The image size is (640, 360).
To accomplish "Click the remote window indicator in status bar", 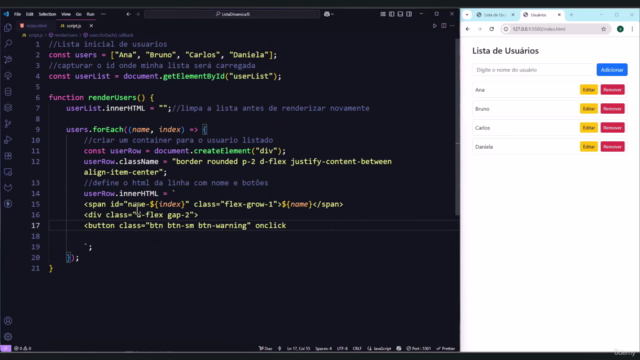I will point(6,349).
